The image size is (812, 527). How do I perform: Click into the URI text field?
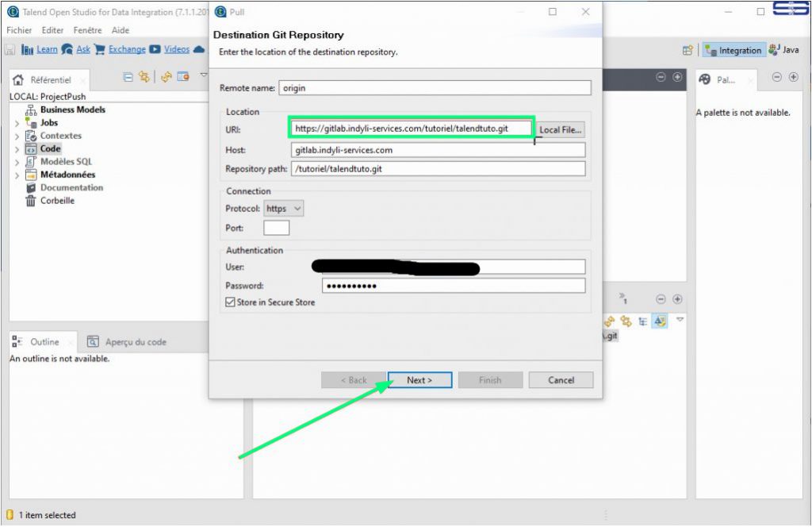[x=411, y=129]
